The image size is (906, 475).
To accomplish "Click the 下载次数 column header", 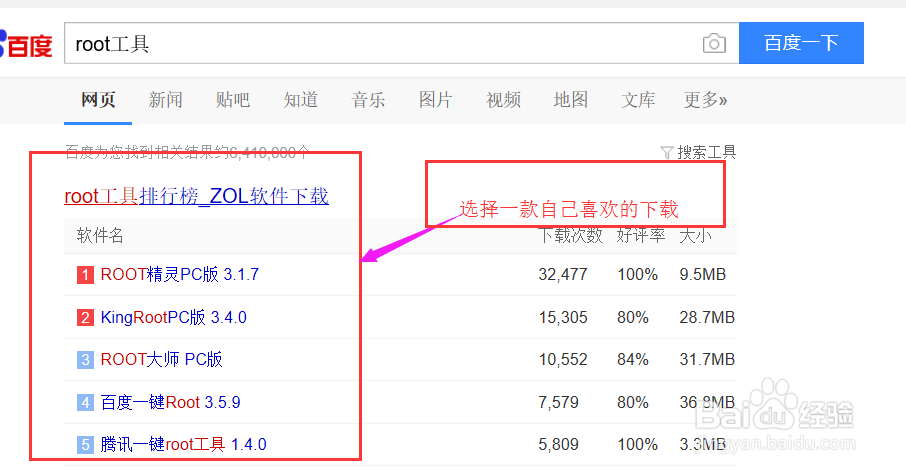I will coord(571,236).
